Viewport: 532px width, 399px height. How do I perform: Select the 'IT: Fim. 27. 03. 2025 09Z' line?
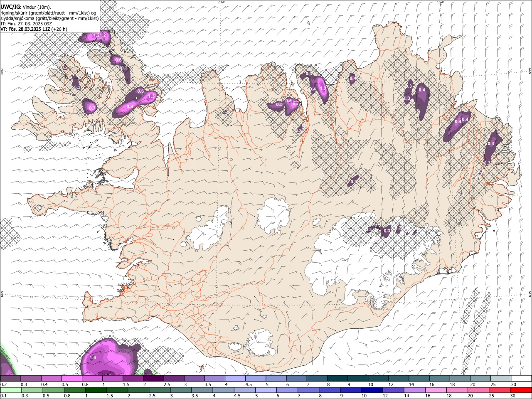[26, 24]
